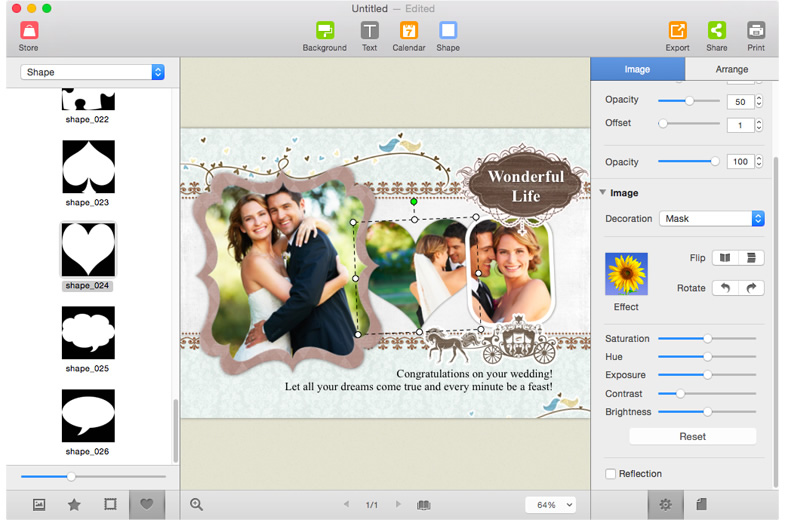Click the Offset value field
This screenshot has width=785, height=520.
click(x=740, y=125)
